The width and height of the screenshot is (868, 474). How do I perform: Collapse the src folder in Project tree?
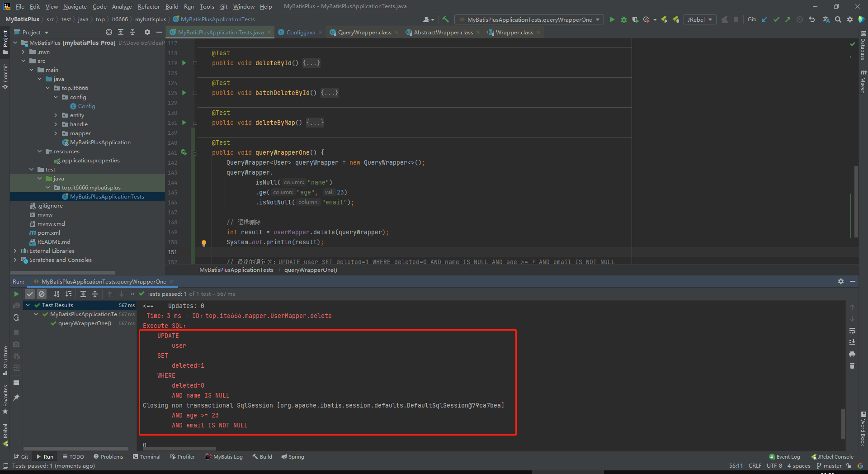point(23,61)
